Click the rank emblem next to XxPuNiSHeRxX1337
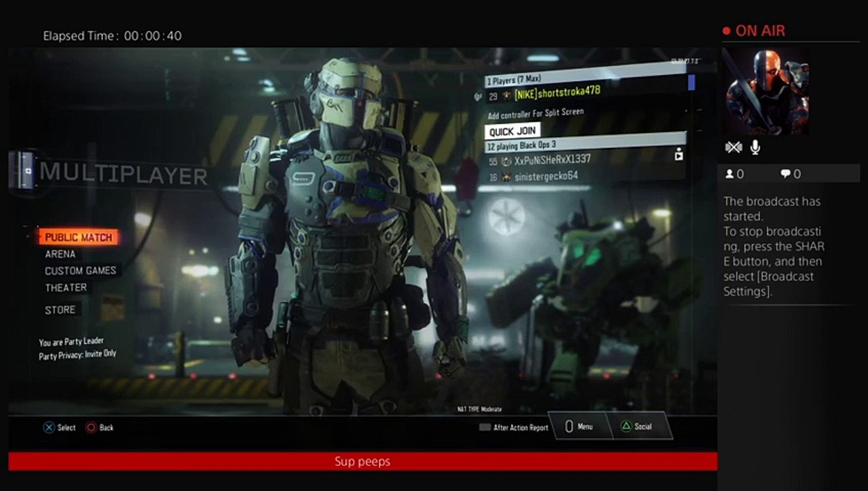 [x=506, y=162]
